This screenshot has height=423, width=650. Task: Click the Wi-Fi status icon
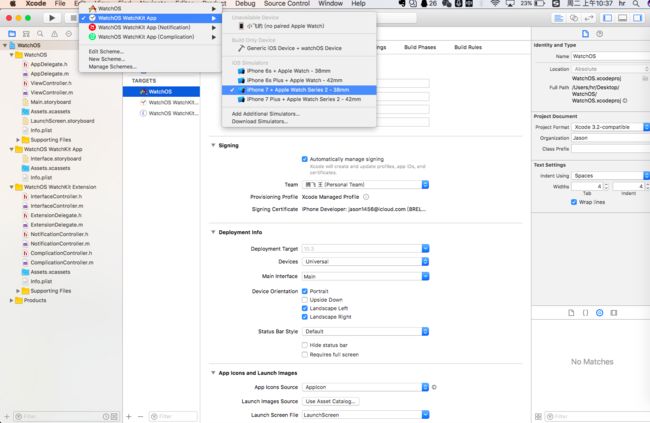click(x=495, y=4)
